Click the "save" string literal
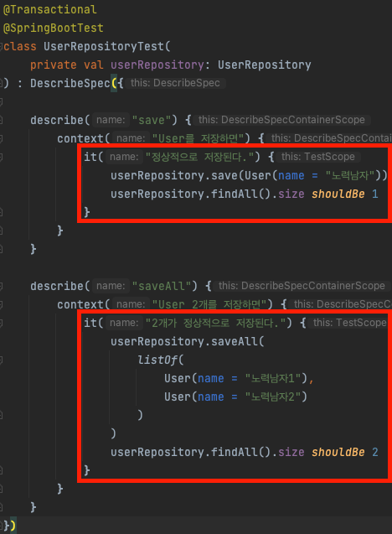Viewport: 392px width, 534px height. click(152, 120)
